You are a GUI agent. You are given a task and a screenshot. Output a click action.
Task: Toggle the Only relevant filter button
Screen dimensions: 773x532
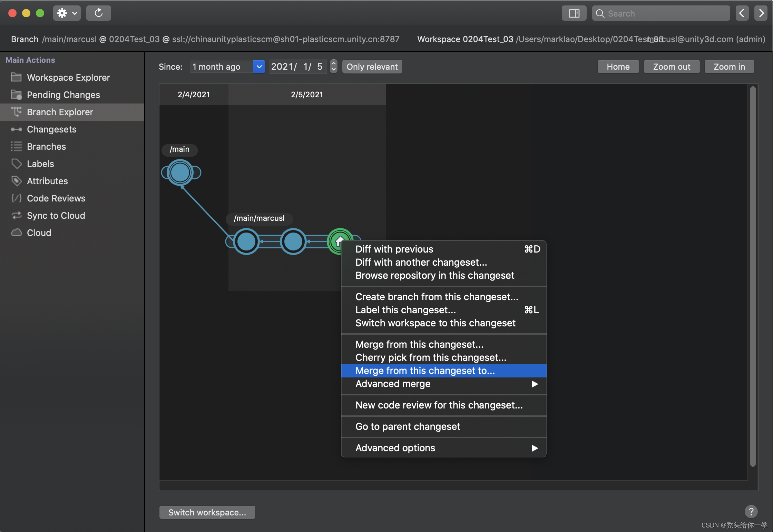click(372, 66)
